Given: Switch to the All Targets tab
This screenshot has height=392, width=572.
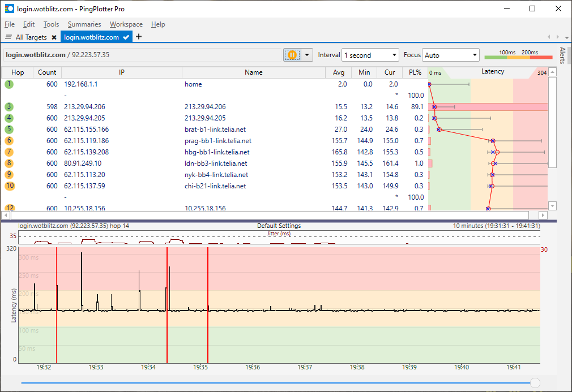Looking at the screenshot, I should pyautogui.click(x=31, y=37).
